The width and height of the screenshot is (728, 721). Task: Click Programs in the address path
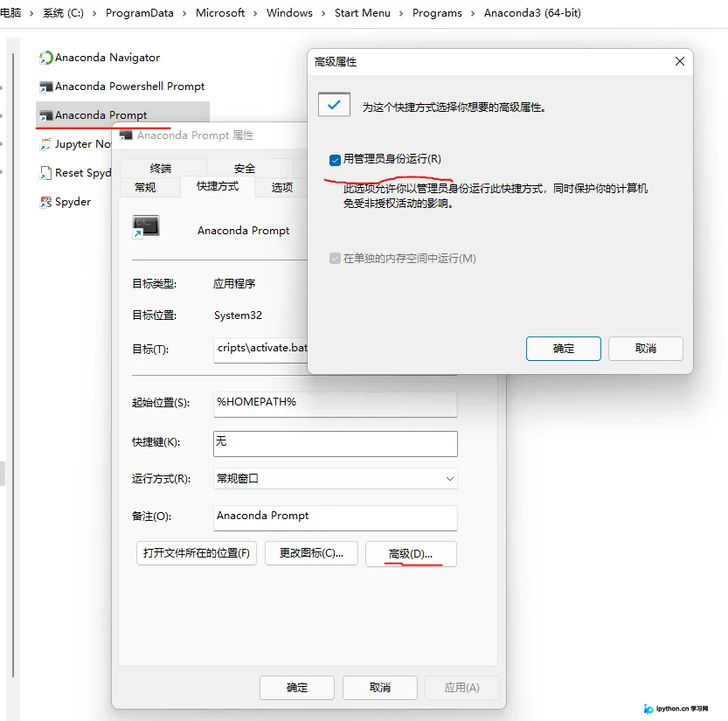[437, 13]
